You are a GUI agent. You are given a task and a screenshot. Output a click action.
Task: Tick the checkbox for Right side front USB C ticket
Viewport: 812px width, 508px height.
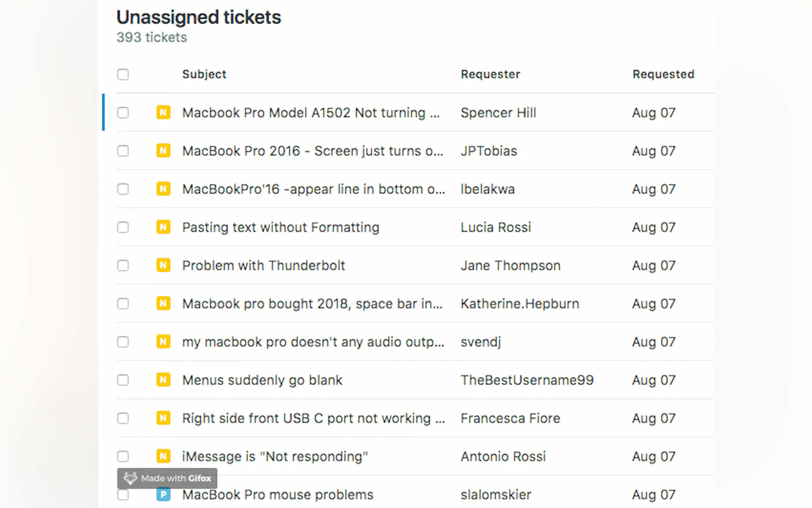point(123,418)
